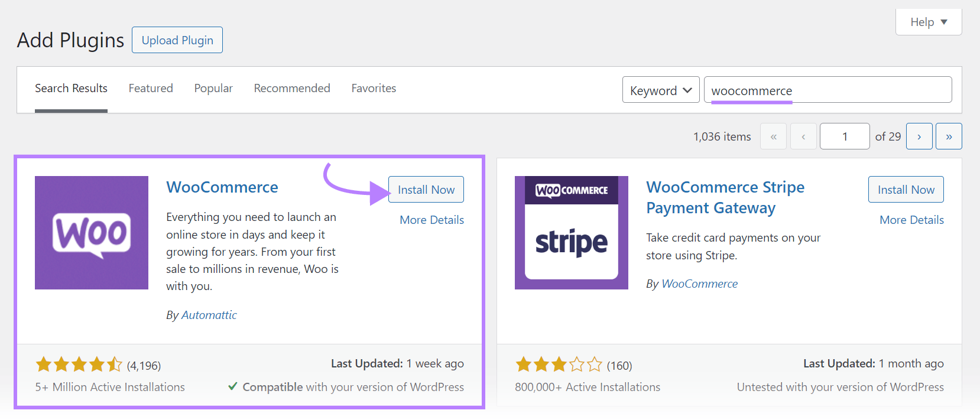Switch to the Search Results tab
This screenshot has height=420, width=980.
[71, 89]
